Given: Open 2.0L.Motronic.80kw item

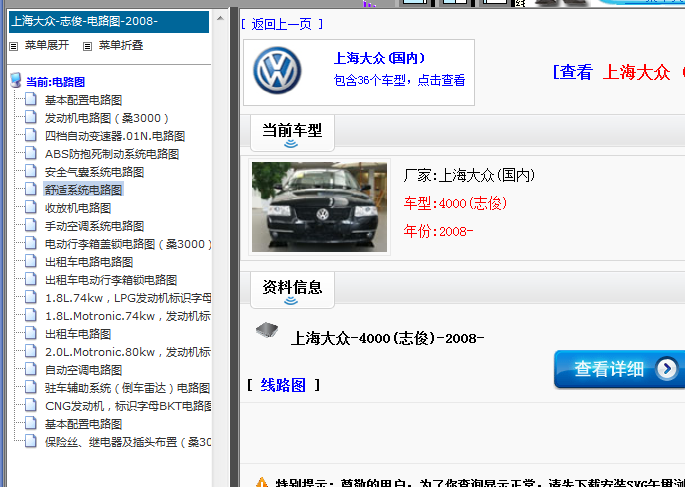Looking at the screenshot, I should (x=128, y=352).
